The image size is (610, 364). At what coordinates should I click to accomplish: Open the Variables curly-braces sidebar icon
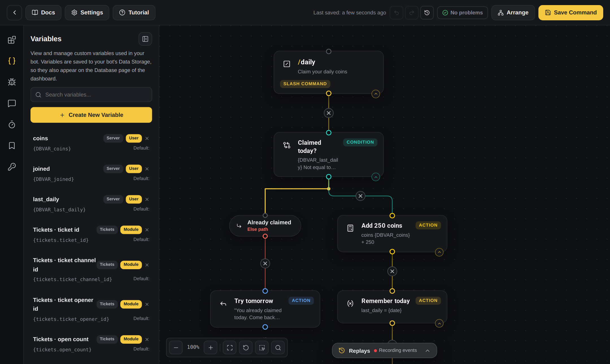(12, 61)
